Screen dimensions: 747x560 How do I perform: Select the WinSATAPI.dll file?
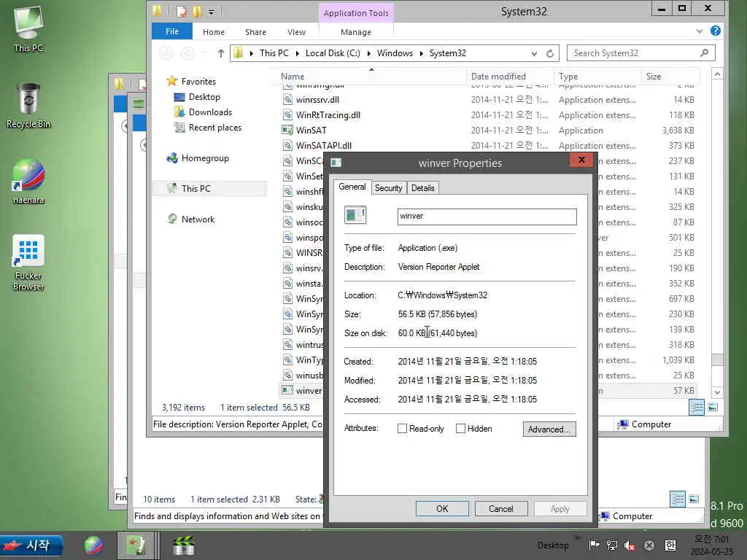(323, 146)
